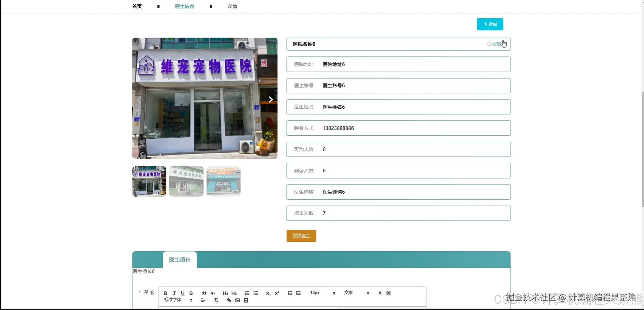Image resolution: width=644 pixels, height=310 pixels.
Task: Click the 预约医生 booking button
Action: [x=301, y=235]
